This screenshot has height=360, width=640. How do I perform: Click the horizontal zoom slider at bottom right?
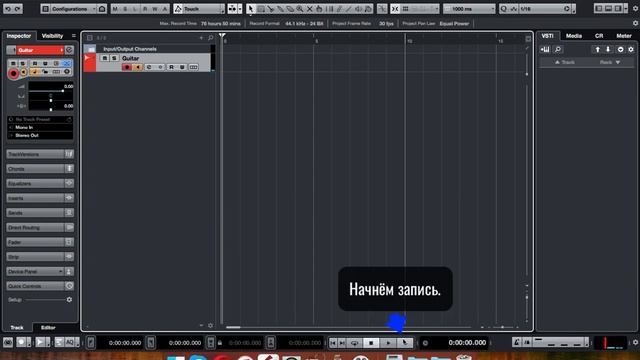(x=502, y=327)
